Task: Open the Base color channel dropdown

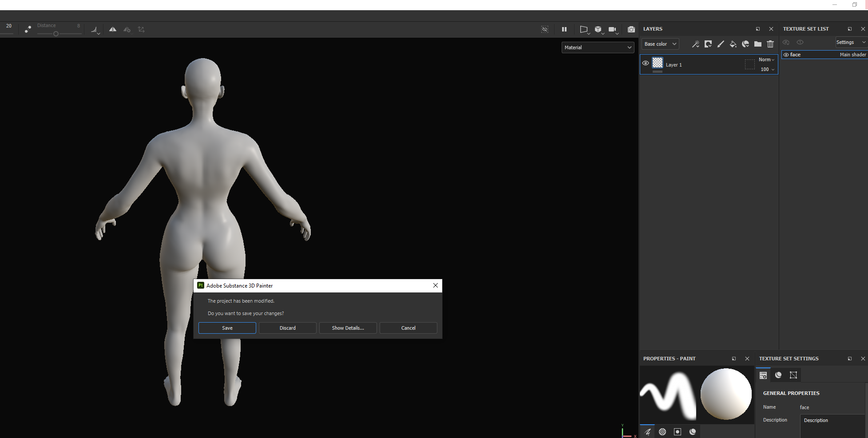Action: tap(660, 44)
